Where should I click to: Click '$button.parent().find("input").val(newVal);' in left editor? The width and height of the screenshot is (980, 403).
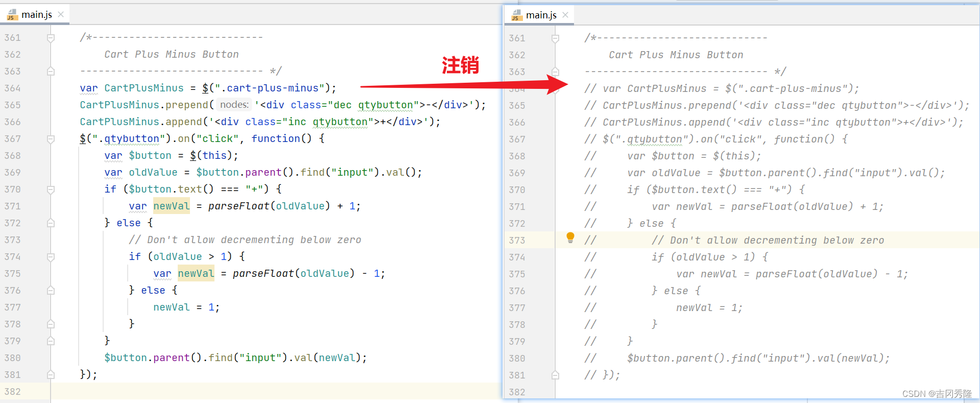point(235,358)
